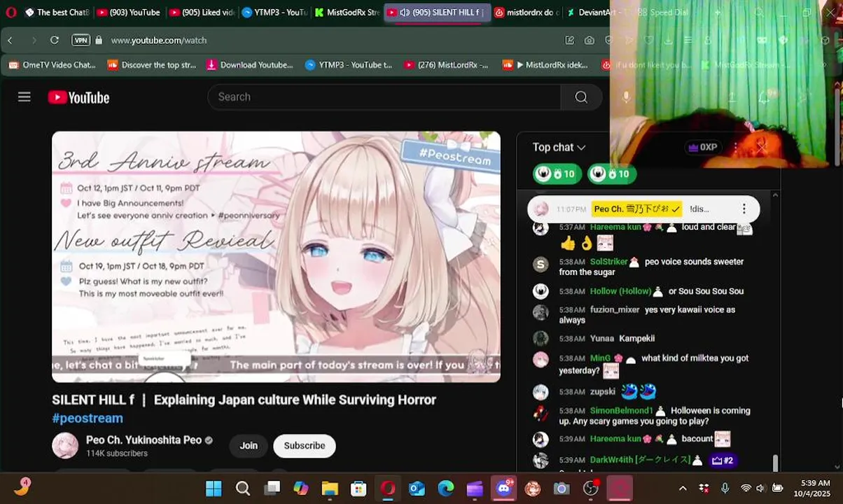The image size is (843, 504).
Task: Open Discord from the taskbar
Action: click(x=503, y=488)
